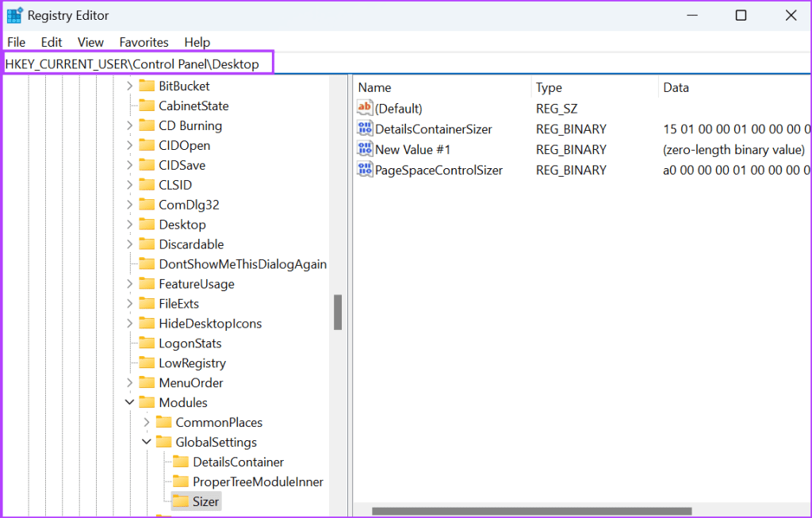812x518 pixels.
Task: Select the Sizer folder icon
Action: (180, 501)
